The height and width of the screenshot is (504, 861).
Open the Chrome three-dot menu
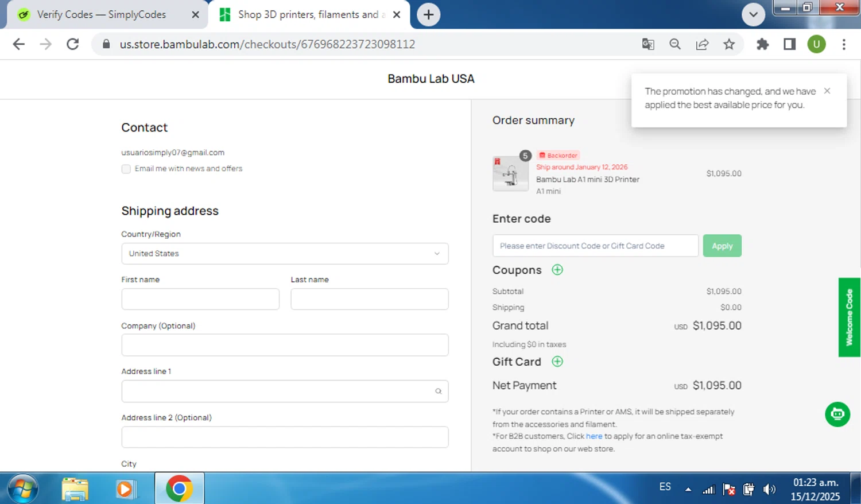[844, 44]
